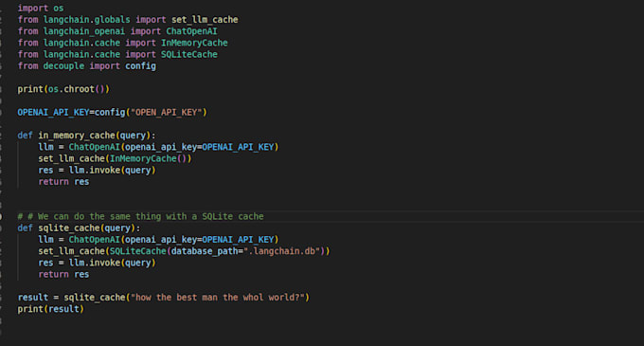Click the 'import os' line
Viewport: 644px width, 346px height.
40,9
